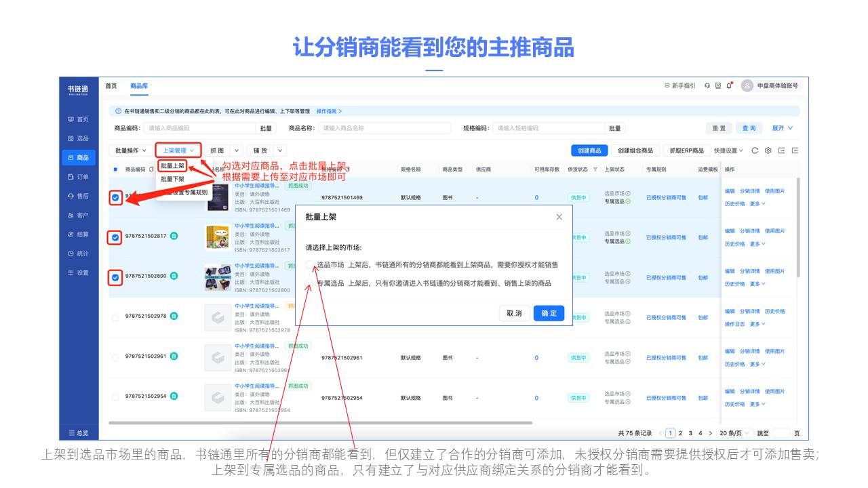
Task: Select the 专属选品 radio option
Action: coord(310,283)
